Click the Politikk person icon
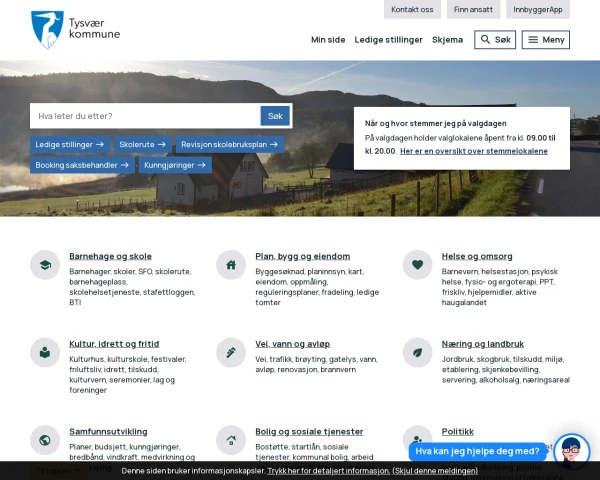 pos(417,439)
